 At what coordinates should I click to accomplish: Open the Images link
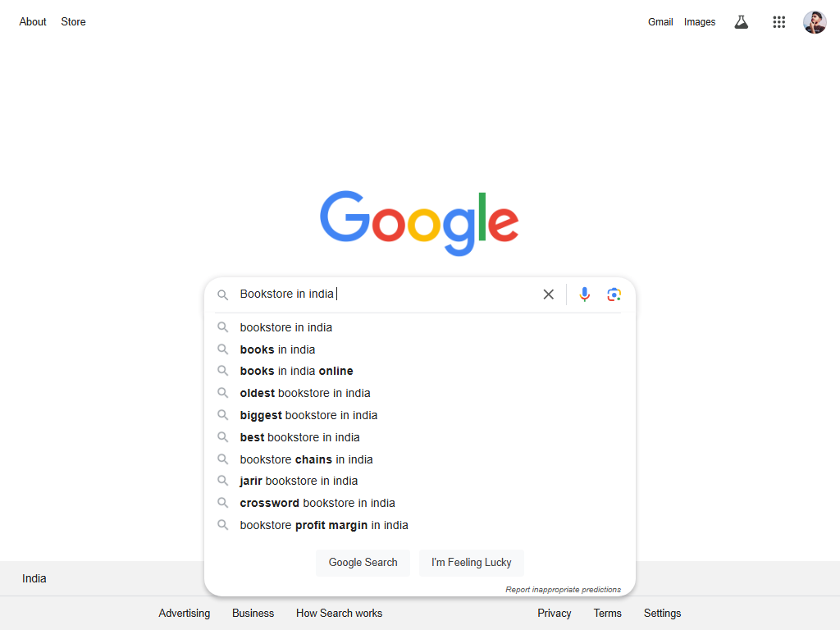700,22
